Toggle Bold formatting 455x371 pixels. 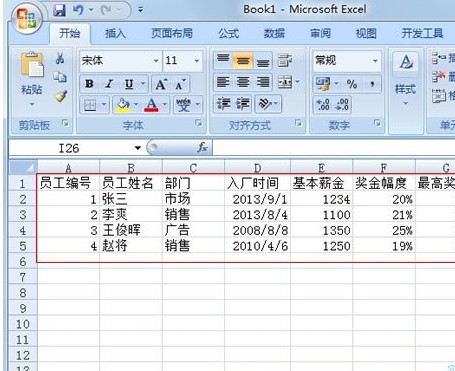89,84
